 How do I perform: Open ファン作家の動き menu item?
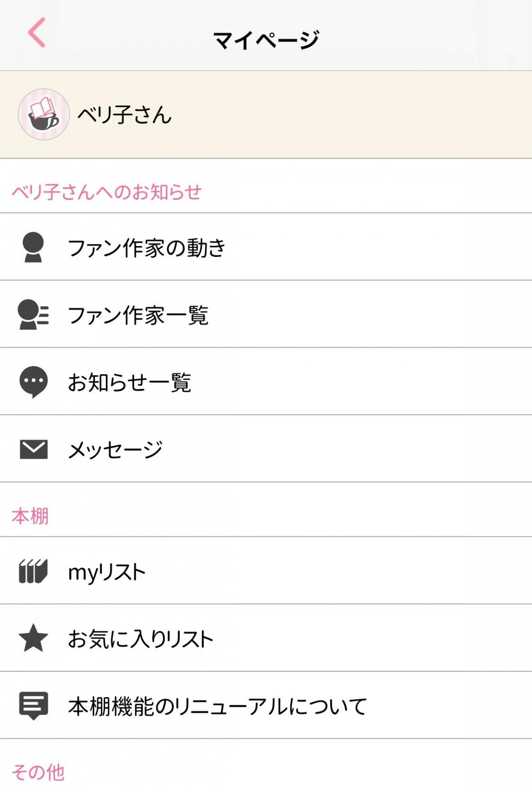coord(147,247)
